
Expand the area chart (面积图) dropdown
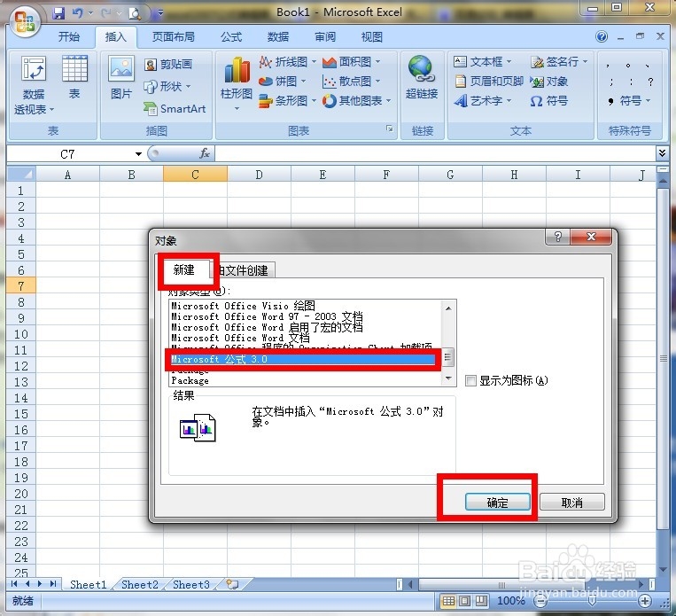377,62
